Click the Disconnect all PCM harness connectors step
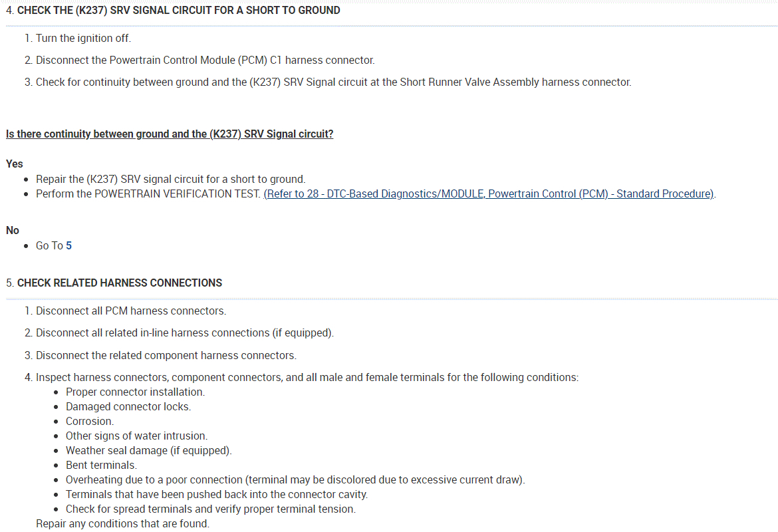The height and width of the screenshot is (532, 778). [x=131, y=311]
